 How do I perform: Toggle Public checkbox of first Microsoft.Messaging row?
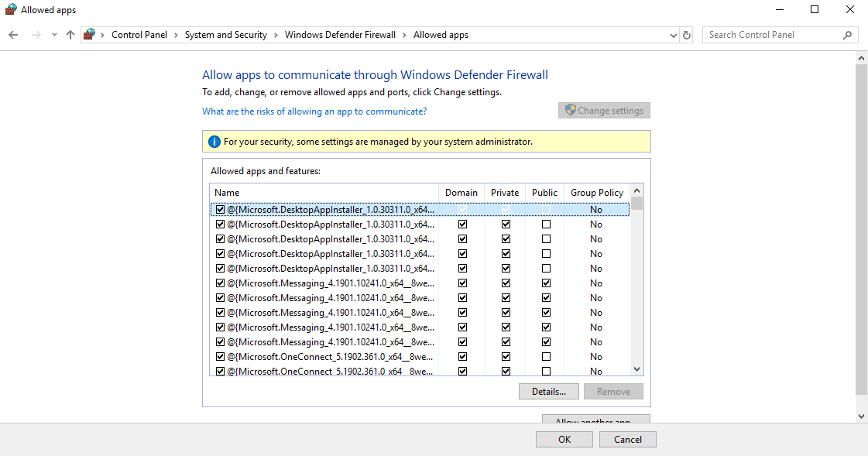pos(547,283)
